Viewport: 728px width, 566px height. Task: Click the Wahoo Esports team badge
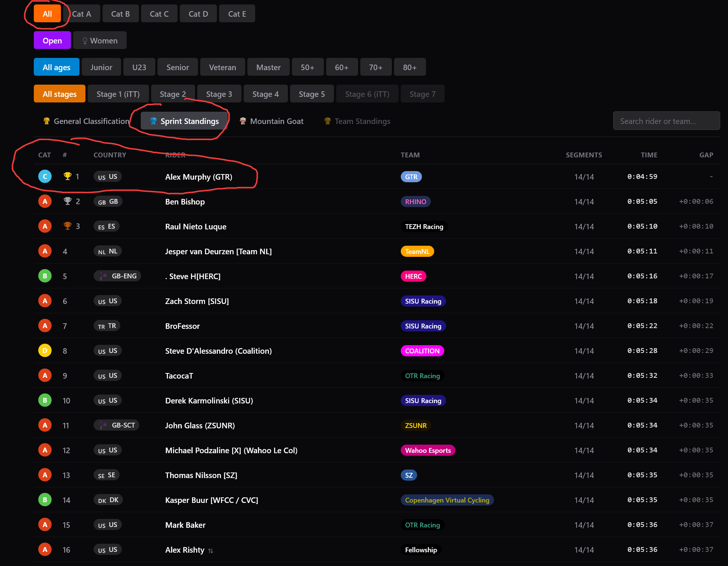428,450
